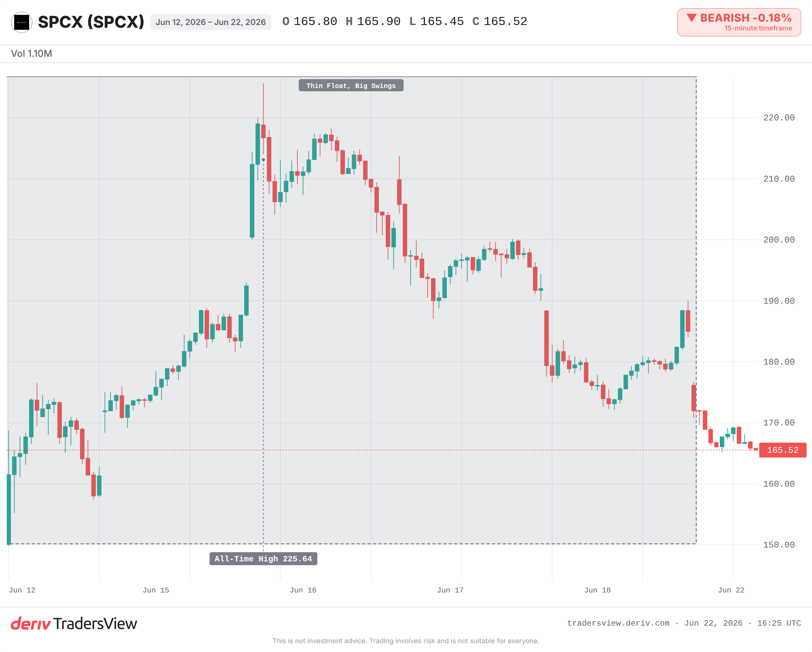This screenshot has height=652, width=812.
Task: Select the Jun 12, 2026 – Jun 22, 2026 range
Action: pos(210,22)
